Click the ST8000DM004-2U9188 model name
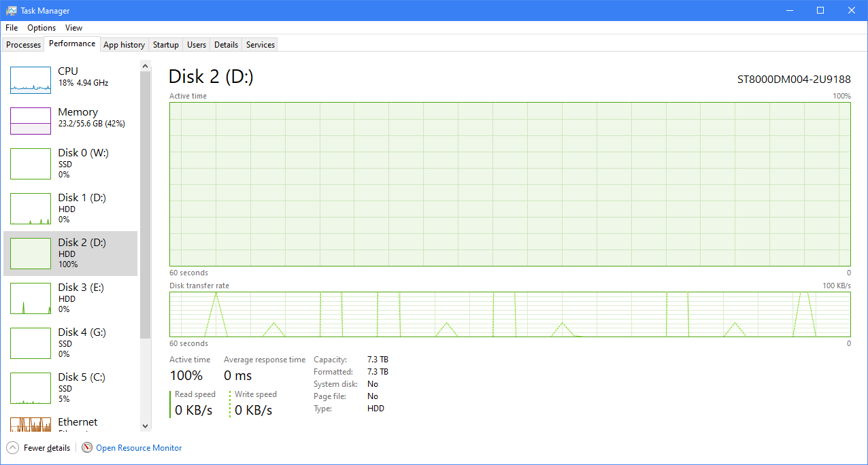The height and width of the screenshot is (465, 868). click(x=794, y=80)
